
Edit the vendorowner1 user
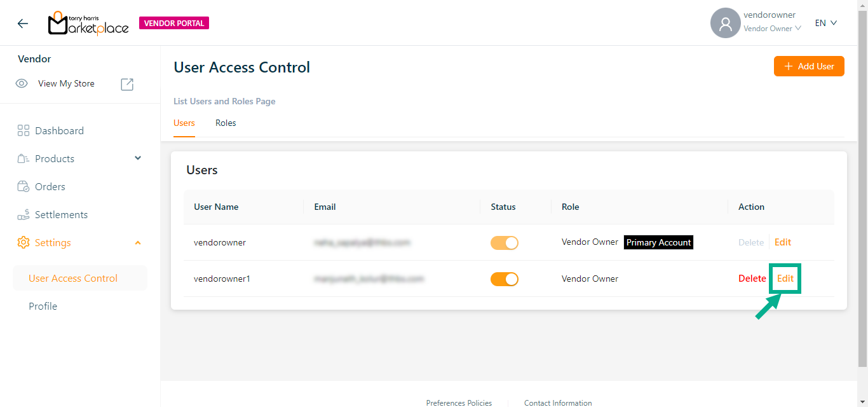[x=785, y=279]
